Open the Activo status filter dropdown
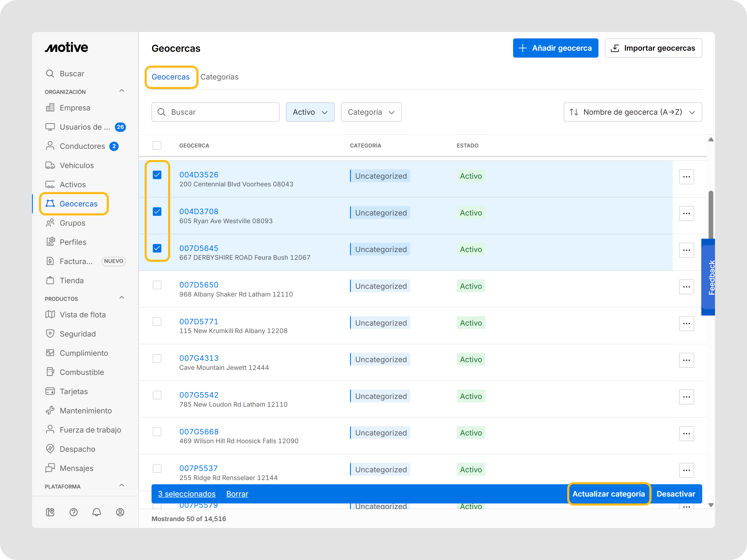The height and width of the screenshot is (560, 747). (x=310, y=112)
